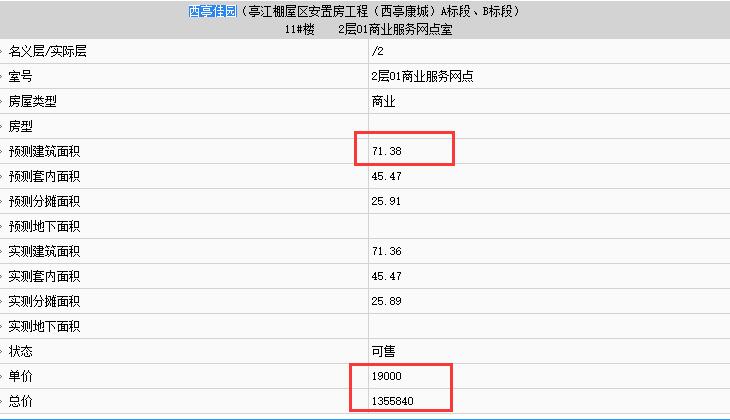Select the 2层01商业服务网点室 header text
Image resolution: width=730 pixels, height=420 pixels.
[x=395, y=29]
